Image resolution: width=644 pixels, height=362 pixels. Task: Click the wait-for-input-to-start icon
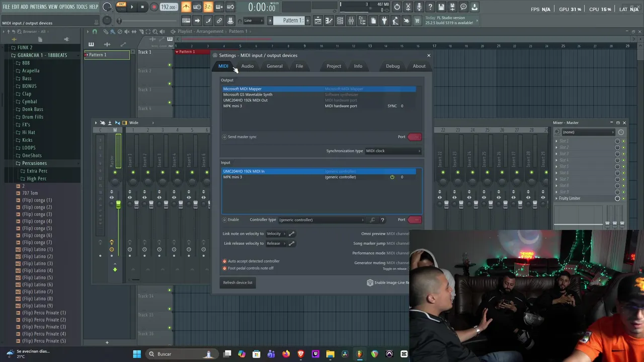tap(197, 7)
